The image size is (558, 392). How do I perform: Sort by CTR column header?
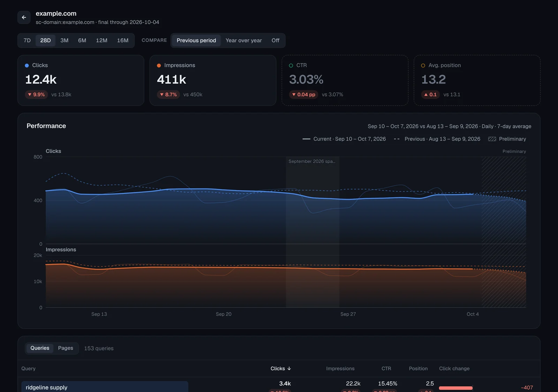coord(386,369)
